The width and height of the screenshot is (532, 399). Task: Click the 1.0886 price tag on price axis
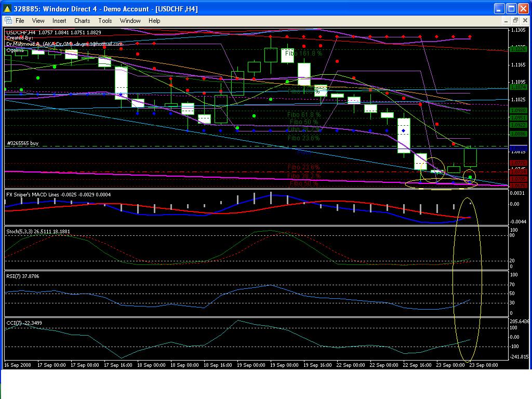click(x=517, y=134)
